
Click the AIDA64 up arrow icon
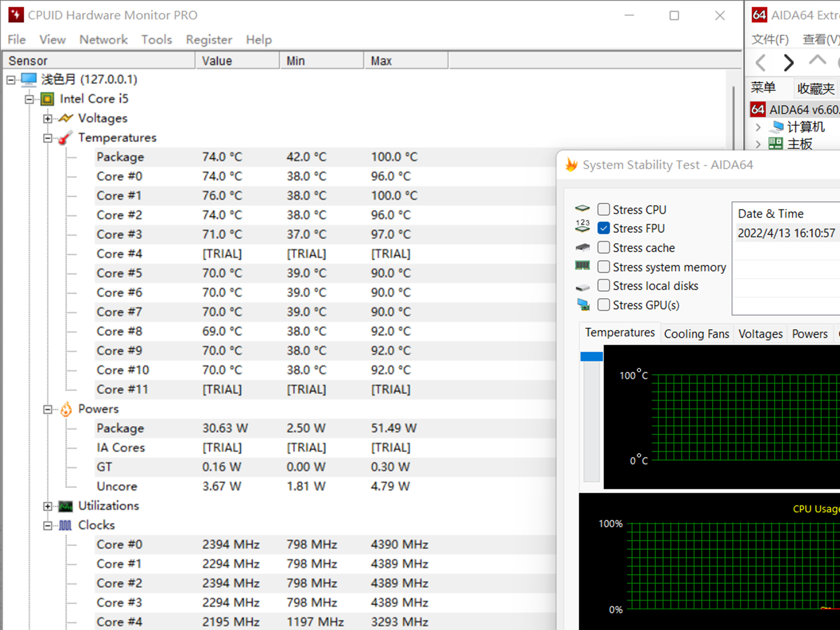coord(817,61)
